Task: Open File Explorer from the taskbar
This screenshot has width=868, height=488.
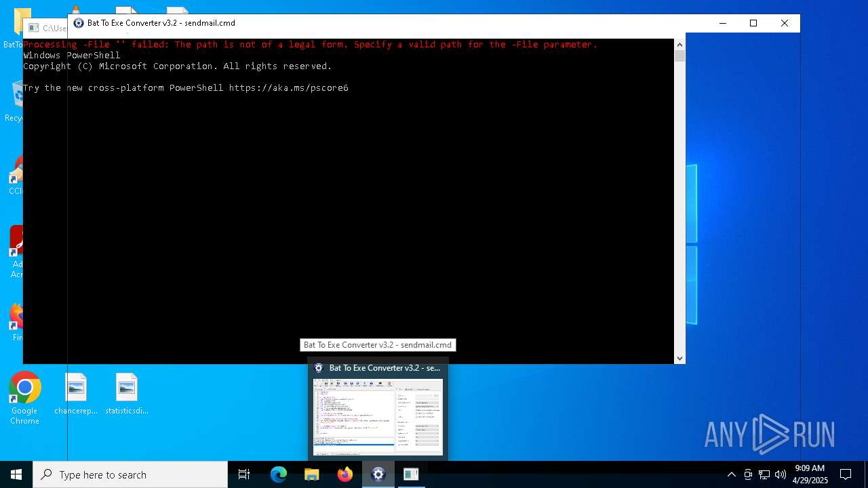Action: tap(312, 474)
